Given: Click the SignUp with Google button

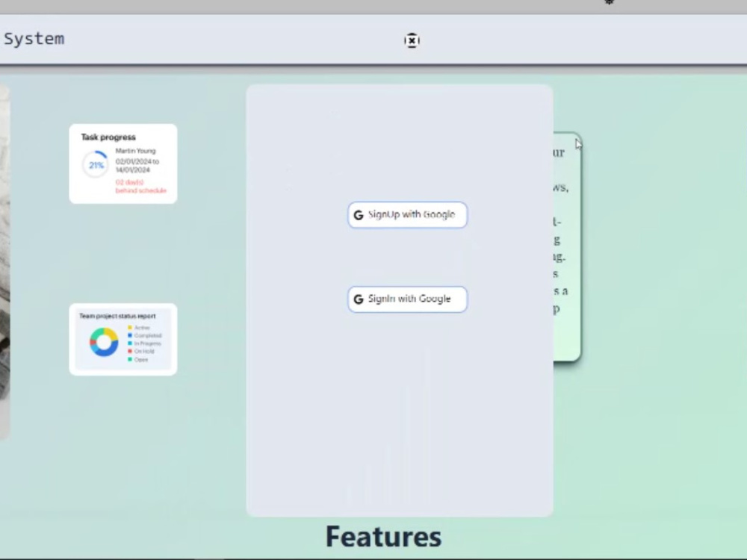Looking at the screenshot, I should 407,215.
